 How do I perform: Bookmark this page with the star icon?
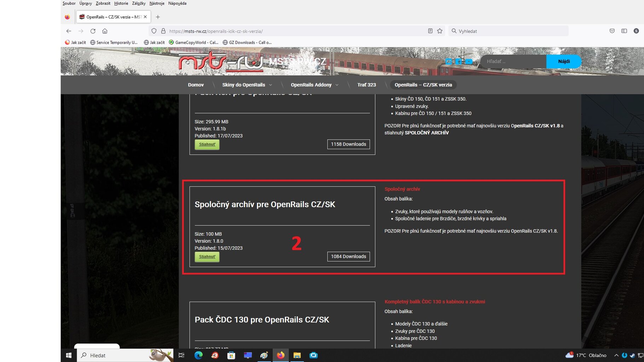click(440, 31)
